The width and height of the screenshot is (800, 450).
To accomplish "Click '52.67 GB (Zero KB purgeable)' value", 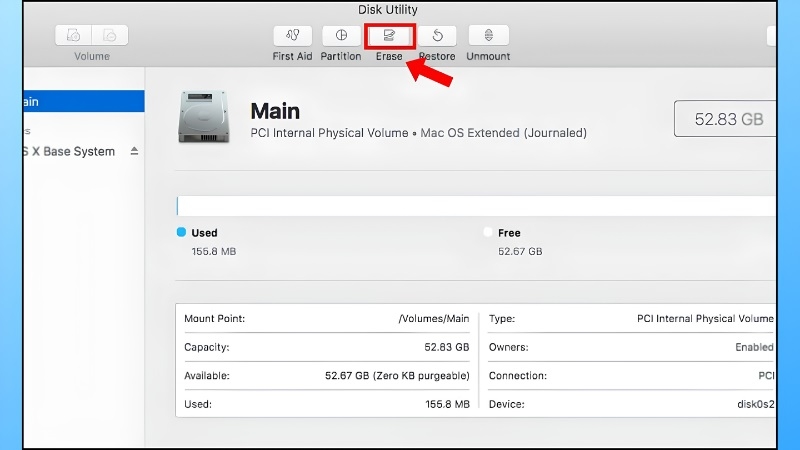I will click(x=397, y=376).
